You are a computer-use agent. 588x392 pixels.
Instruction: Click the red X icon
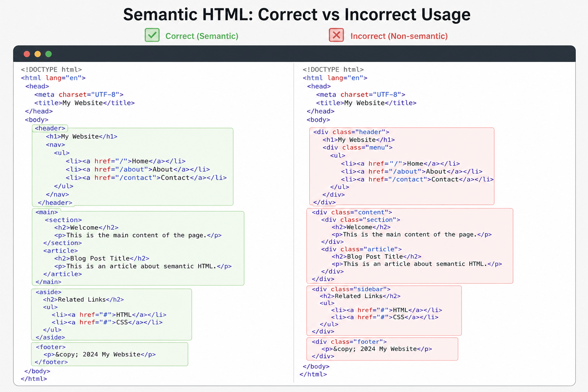(336, 35)
